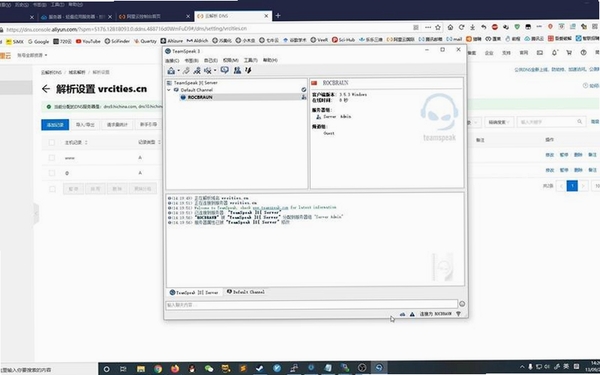
Task: Toggle the TeamSpeak mute microphone toolbar icon
Action: (208, 70)
